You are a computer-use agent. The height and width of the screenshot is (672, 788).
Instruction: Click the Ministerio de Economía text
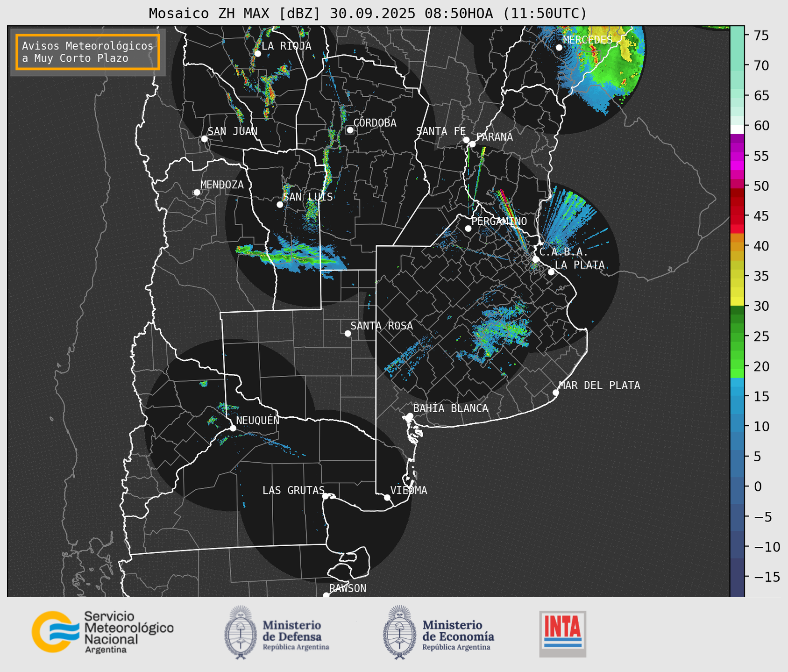458,635
